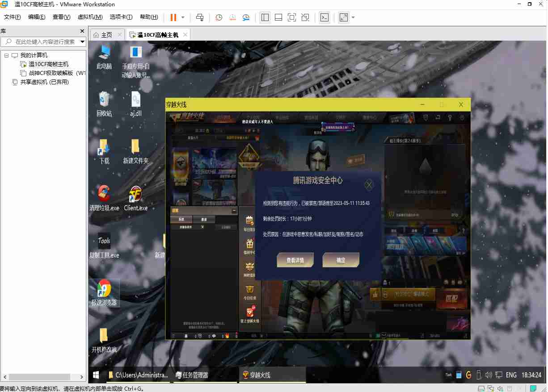
Task: Toggle the thumbnail bar view icon
Action: tap(278, 17)
